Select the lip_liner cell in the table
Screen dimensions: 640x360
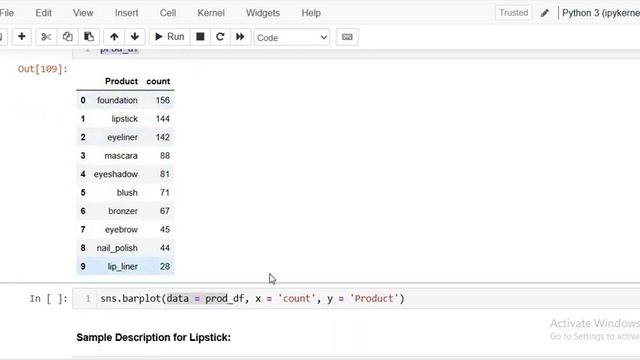pyautogui.click(x=122, y=267)
